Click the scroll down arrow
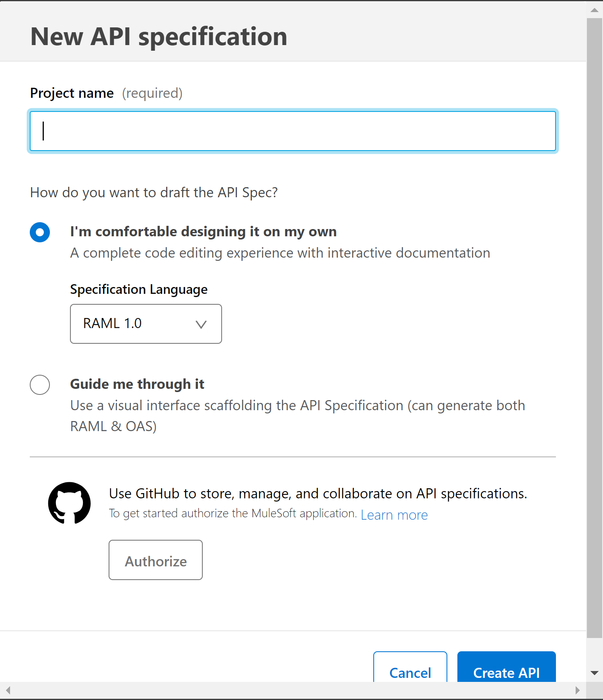The width and height of the screenshot is (603, 700). [x=595, y=673]
